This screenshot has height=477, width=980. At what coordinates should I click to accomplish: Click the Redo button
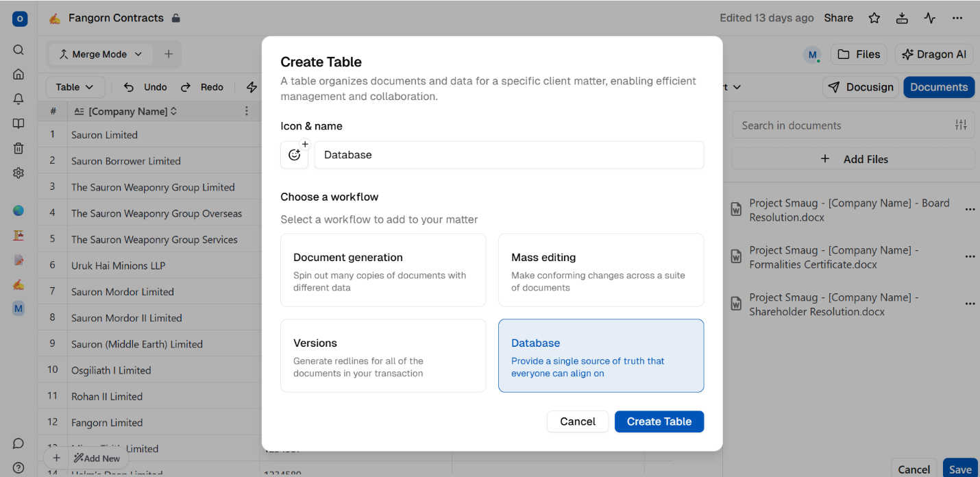coord(202,87)
